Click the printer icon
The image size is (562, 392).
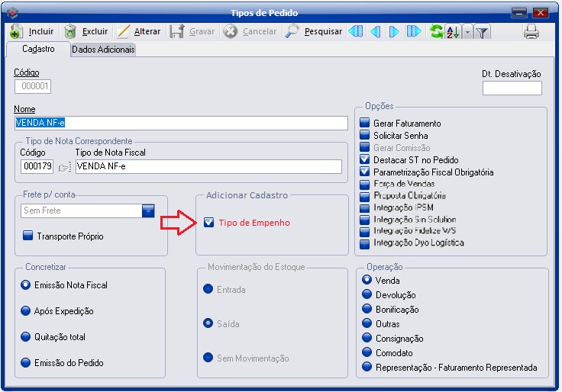point(531,31)
